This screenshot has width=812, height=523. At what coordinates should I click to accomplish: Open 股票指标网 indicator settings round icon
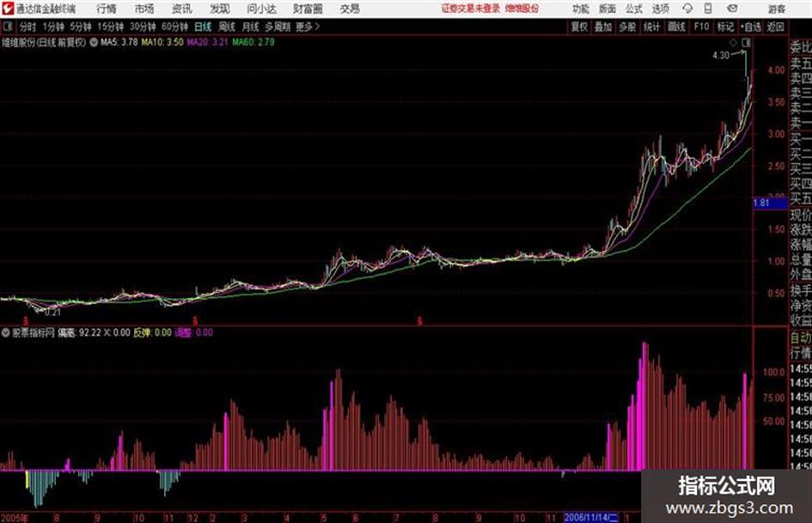[6, 332]
